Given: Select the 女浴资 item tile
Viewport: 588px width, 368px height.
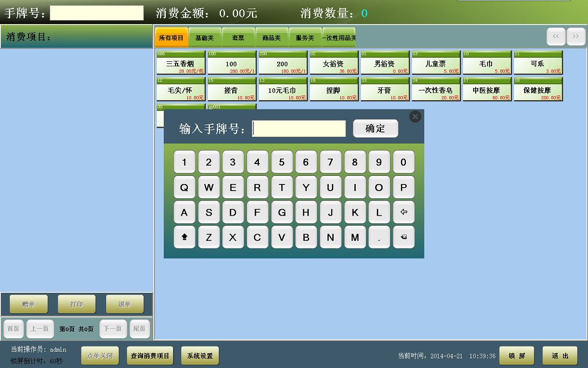Looking at the screenshot, I should [x=334, y=63].
